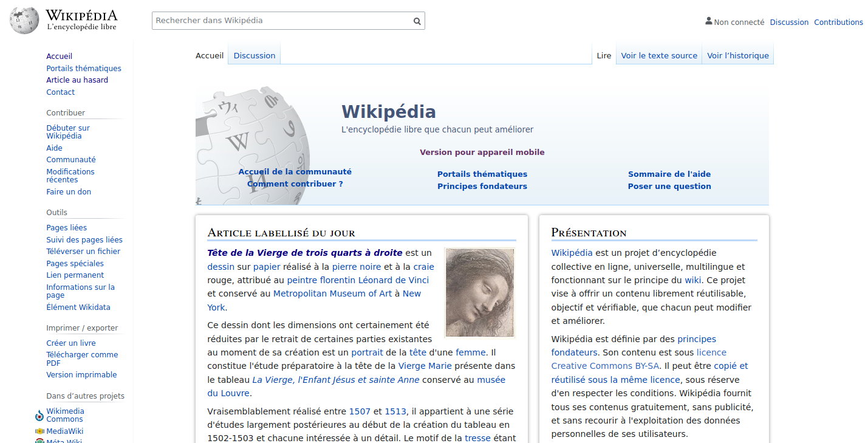Open Modifications récentes
This screenshot has height=443, width=868.
point(70,176)
